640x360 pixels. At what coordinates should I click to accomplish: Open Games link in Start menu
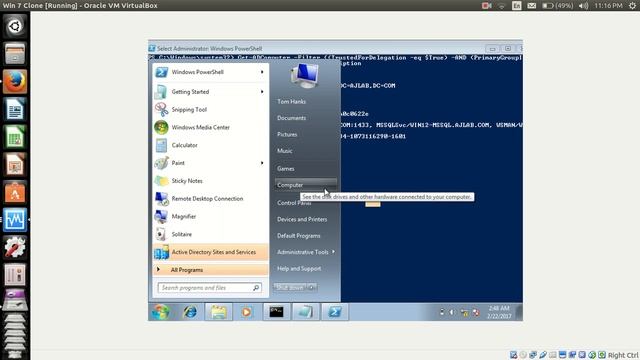pos(285,168)
